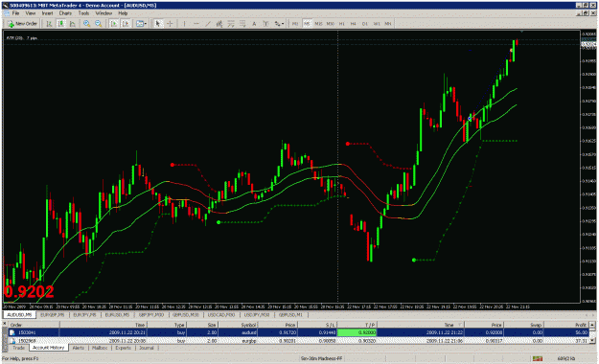Select the crosshair tool
The height and width of the screenshot is (364, 599).
point(170,24)
